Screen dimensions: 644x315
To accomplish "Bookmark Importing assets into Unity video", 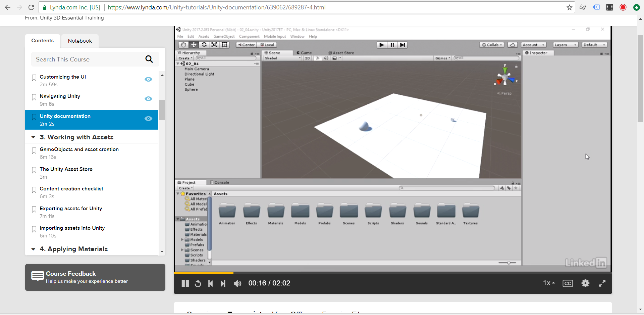I will [x=34, y=229].
